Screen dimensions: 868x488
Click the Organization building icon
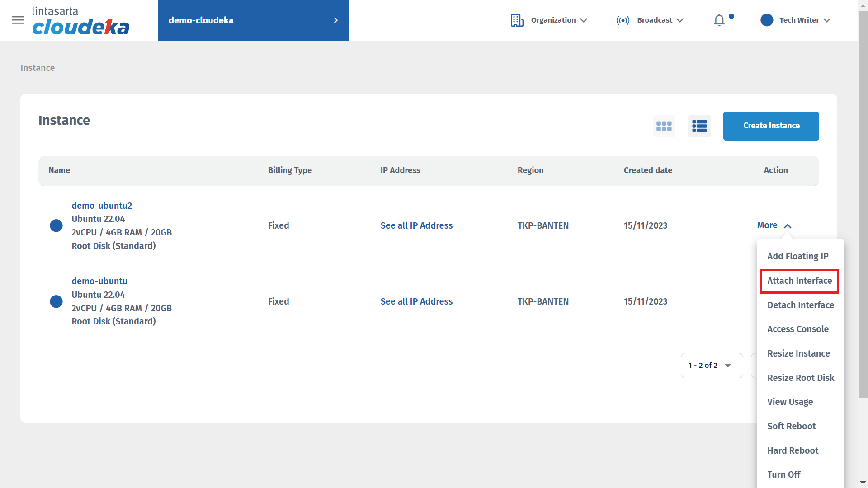click(x=517, y=20)
